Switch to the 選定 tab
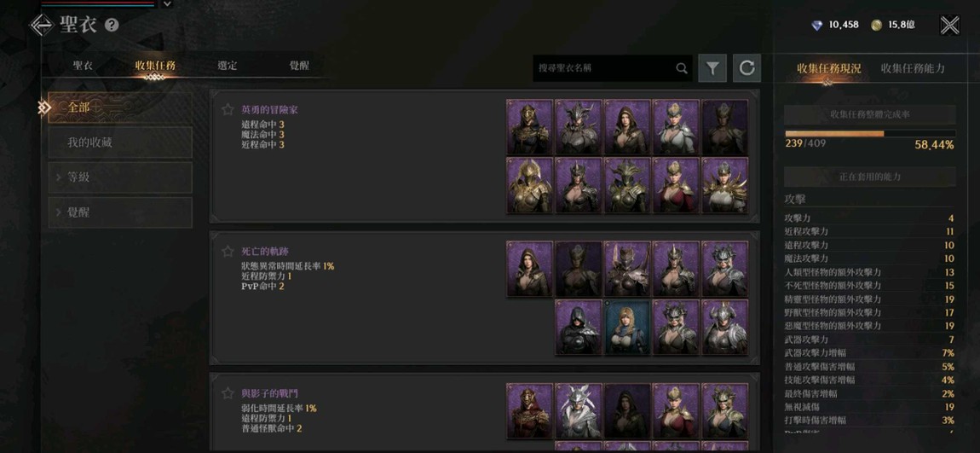Viewport: 980px width, 453px height. tap(227, 66)
